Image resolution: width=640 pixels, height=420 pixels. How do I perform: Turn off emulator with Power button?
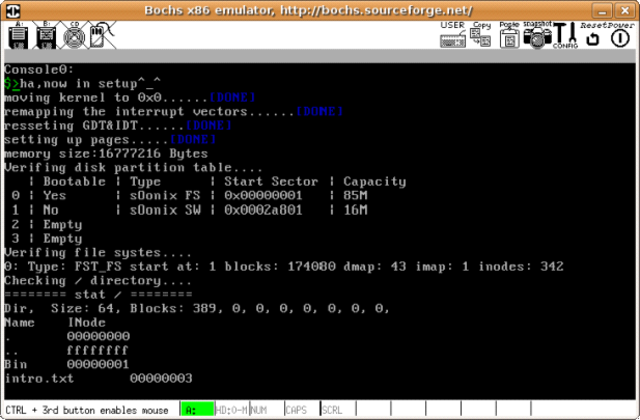coord(620,36)
